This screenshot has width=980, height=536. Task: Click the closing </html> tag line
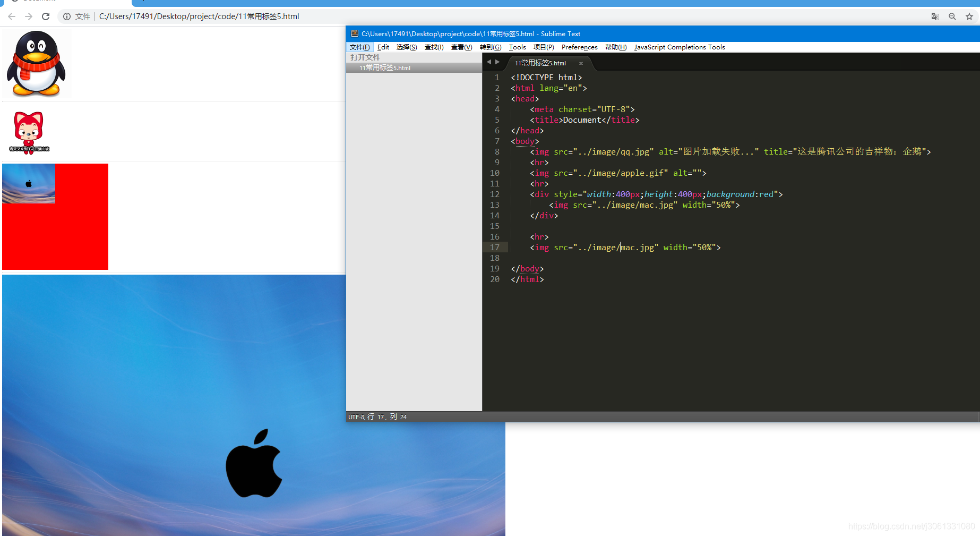(x=527, y=279)
